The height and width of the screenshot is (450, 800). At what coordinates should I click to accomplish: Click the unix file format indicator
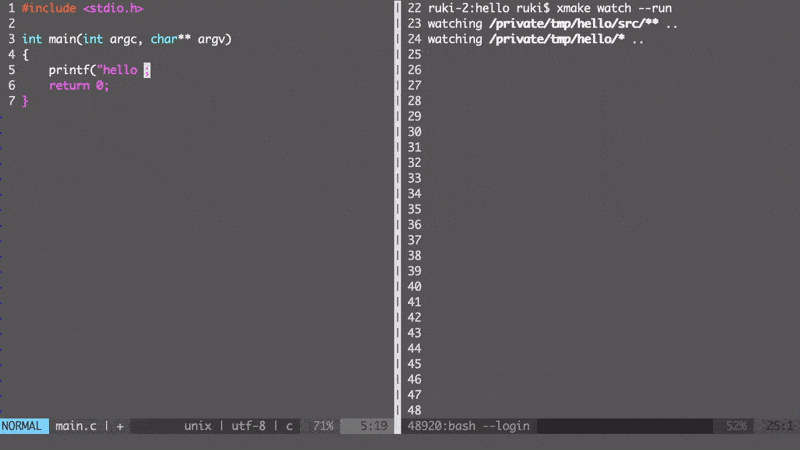click(x=197, y=426)
